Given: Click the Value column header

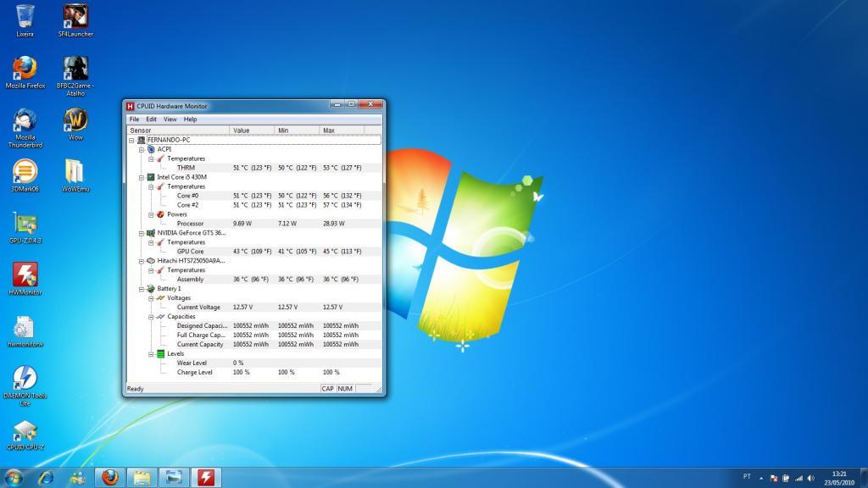Looking at the screenshot, I should [x=252, y=130].
